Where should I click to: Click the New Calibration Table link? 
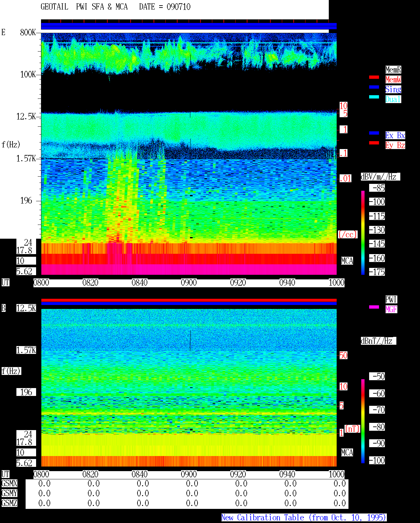[304, 518]
